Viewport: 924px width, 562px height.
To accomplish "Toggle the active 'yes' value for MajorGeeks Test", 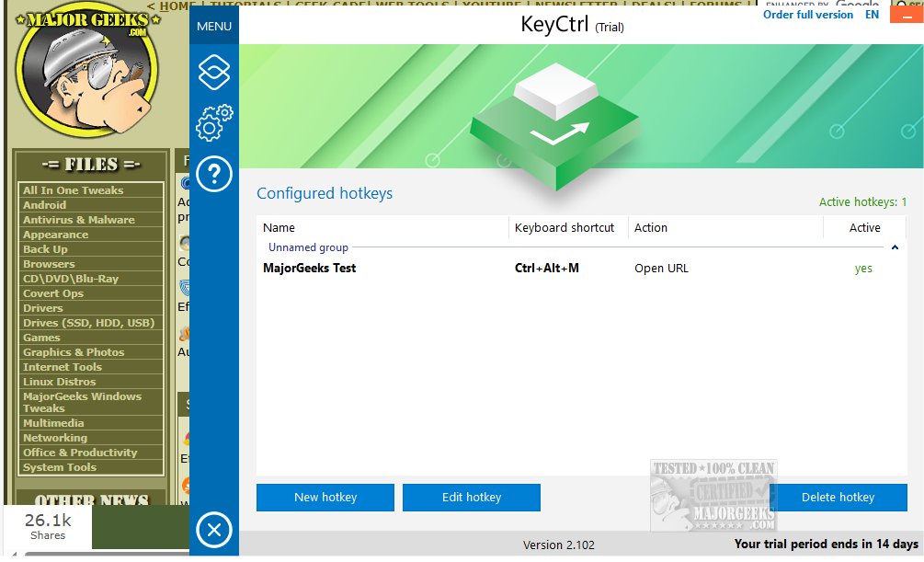I will point(863,269).
